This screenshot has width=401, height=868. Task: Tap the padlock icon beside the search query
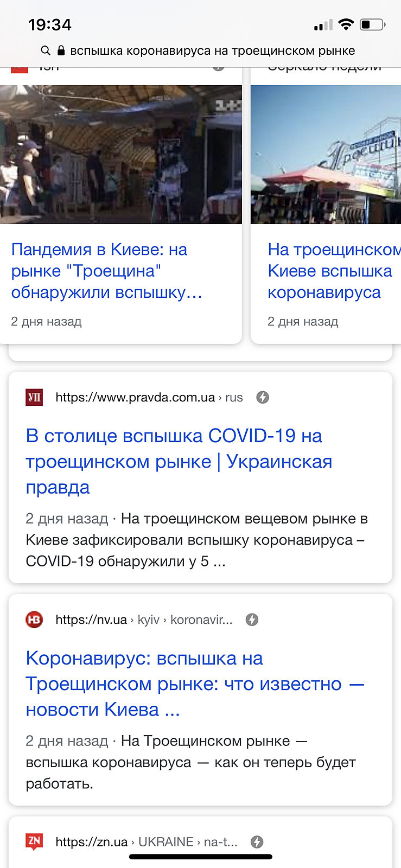(x=61, y=50)
